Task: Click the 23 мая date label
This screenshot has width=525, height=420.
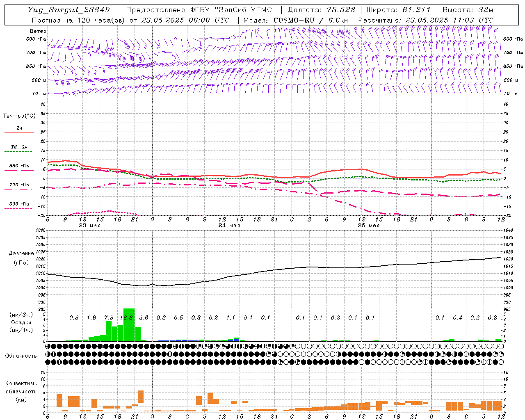Action: pos(89,226)
